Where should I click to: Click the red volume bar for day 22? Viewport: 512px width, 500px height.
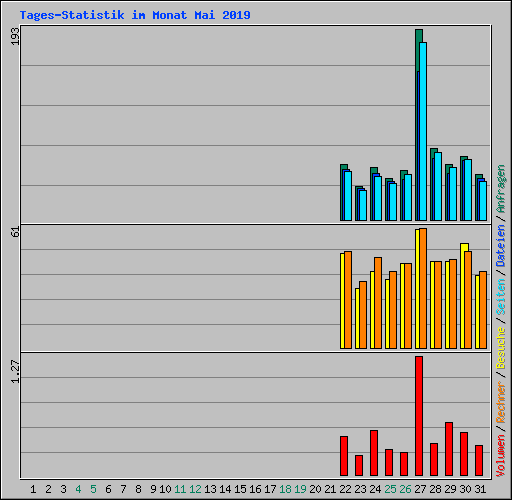tap(344, 456)
